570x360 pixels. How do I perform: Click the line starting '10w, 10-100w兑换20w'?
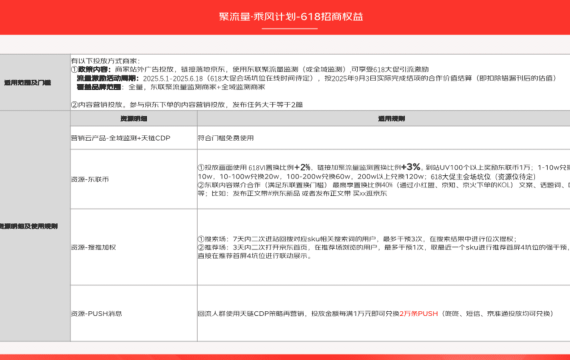point(367,177)
